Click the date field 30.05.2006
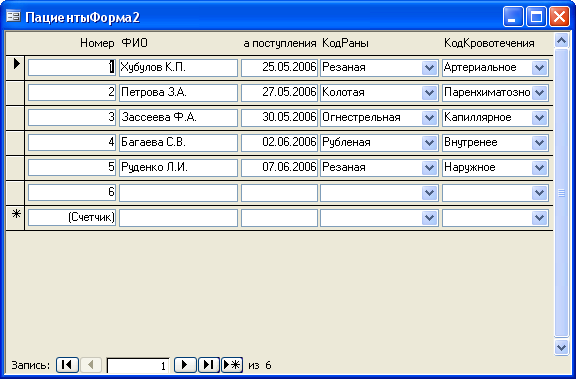This screenshot has width=576, height=379. tap(279, 118)
